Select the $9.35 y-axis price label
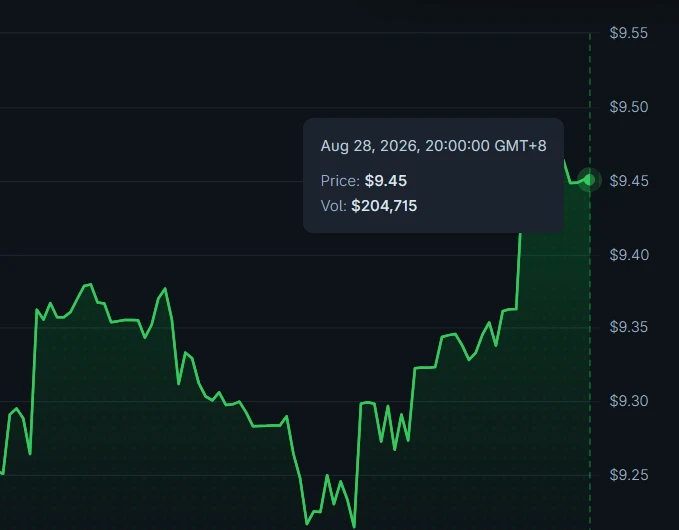Image resolution: width=679 pixels, height=530 pixels. (x=628, y=327)
